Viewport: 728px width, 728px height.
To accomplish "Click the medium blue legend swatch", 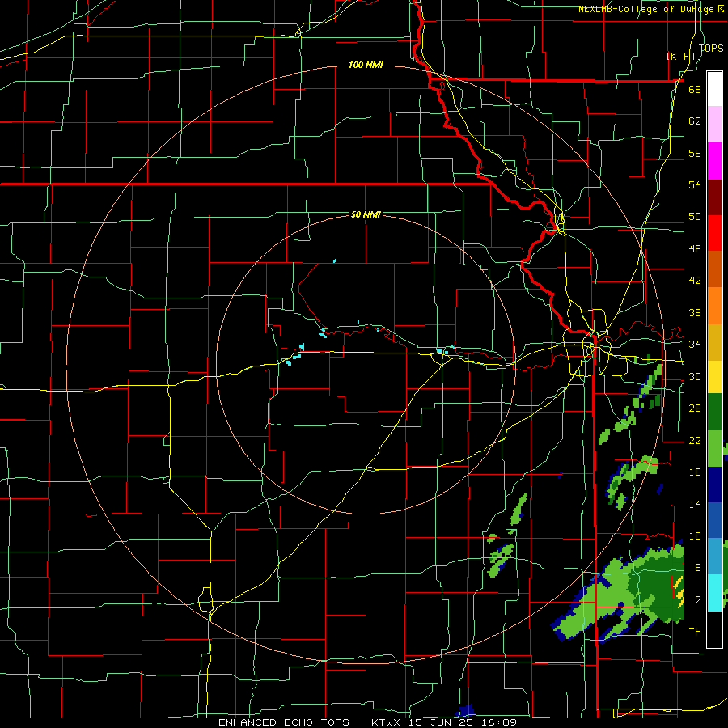I will click(714, 520).
